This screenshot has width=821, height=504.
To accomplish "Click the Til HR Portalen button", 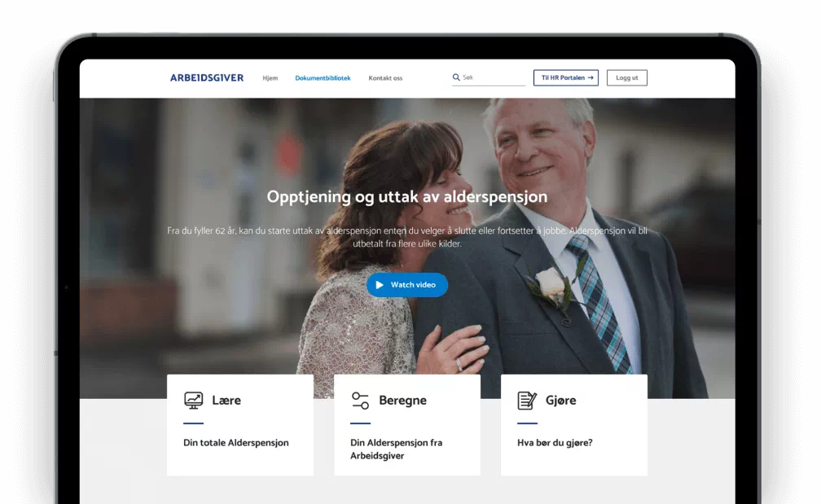I will pos(566,77).
